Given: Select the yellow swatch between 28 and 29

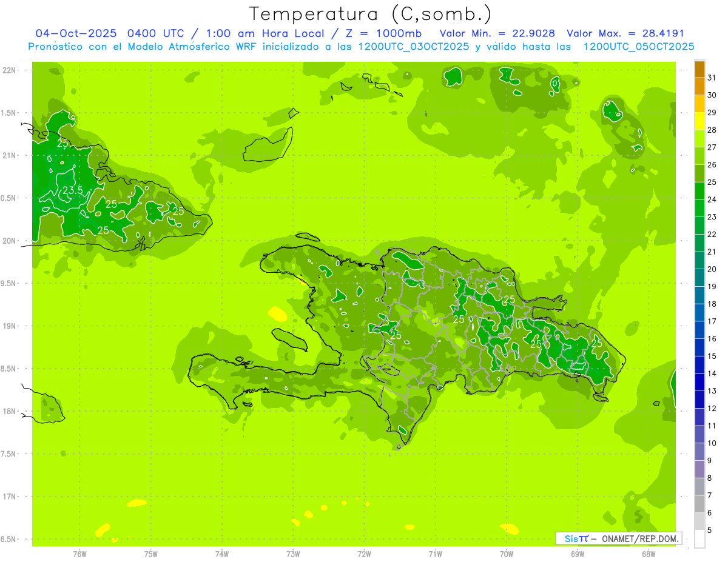Looking at the screenshot, I should click(x=699, y=121).
